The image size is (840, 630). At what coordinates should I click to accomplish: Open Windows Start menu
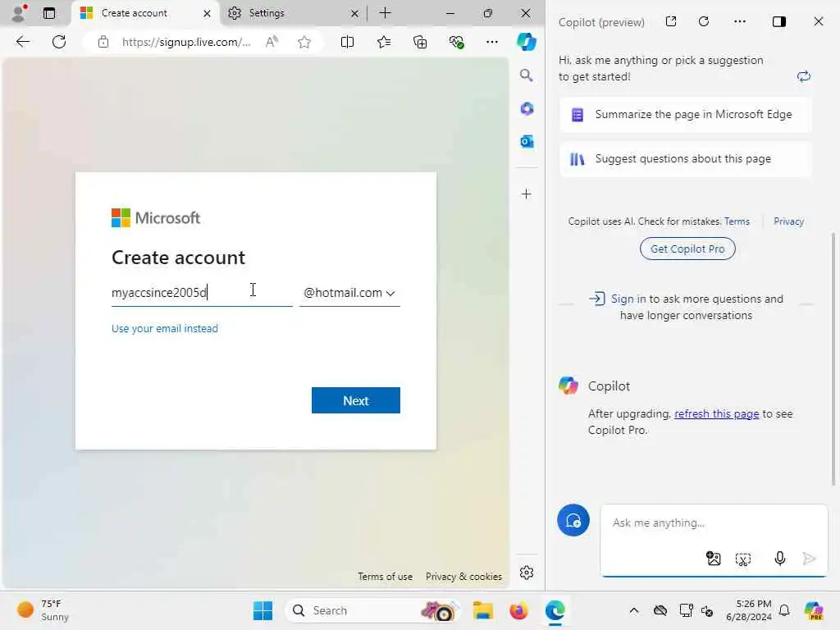tap(262, 610)
